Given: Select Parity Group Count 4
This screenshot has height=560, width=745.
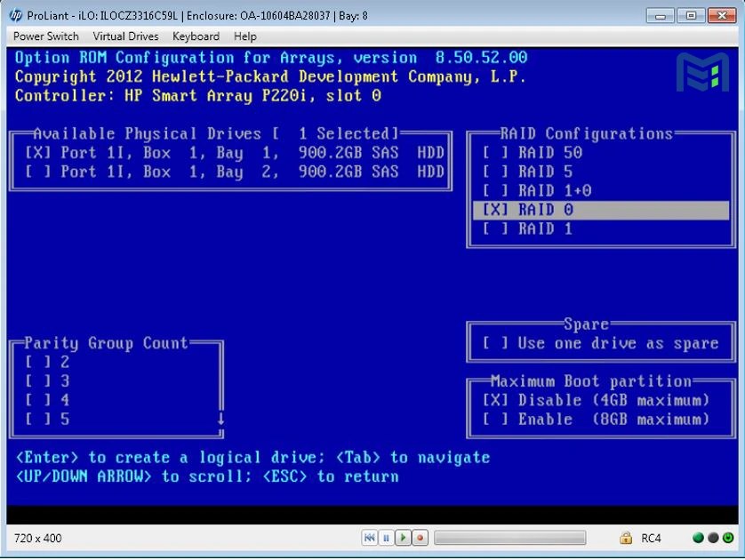Looking at the screenshot, I should 47,400.
